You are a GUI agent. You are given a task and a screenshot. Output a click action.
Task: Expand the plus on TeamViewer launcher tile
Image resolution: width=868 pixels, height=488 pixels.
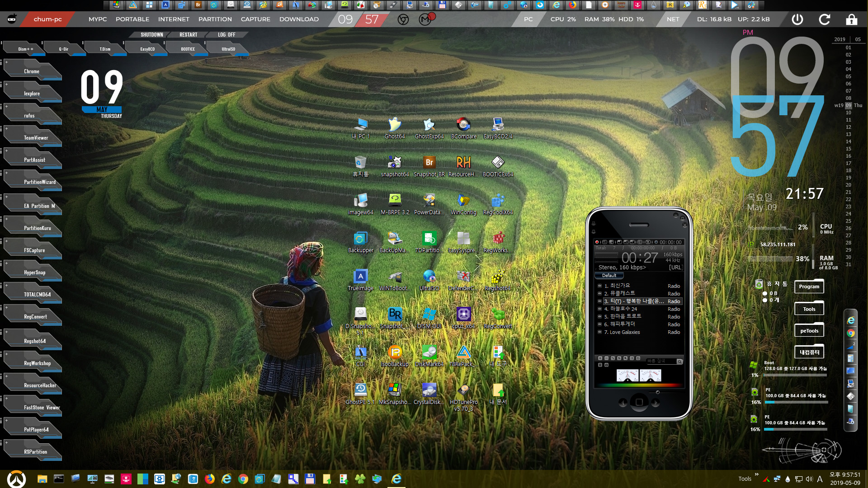6,128
